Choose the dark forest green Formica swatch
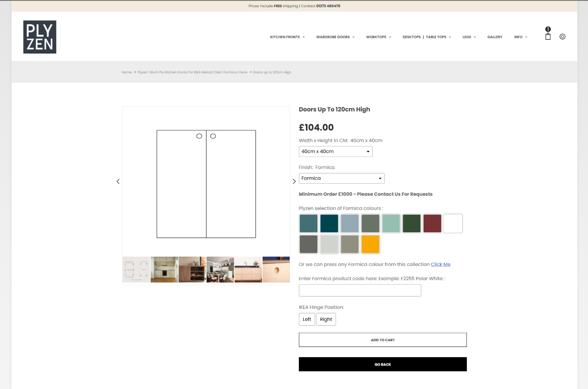The width and height of the screenshot is (588, 389). pos(412,223)
